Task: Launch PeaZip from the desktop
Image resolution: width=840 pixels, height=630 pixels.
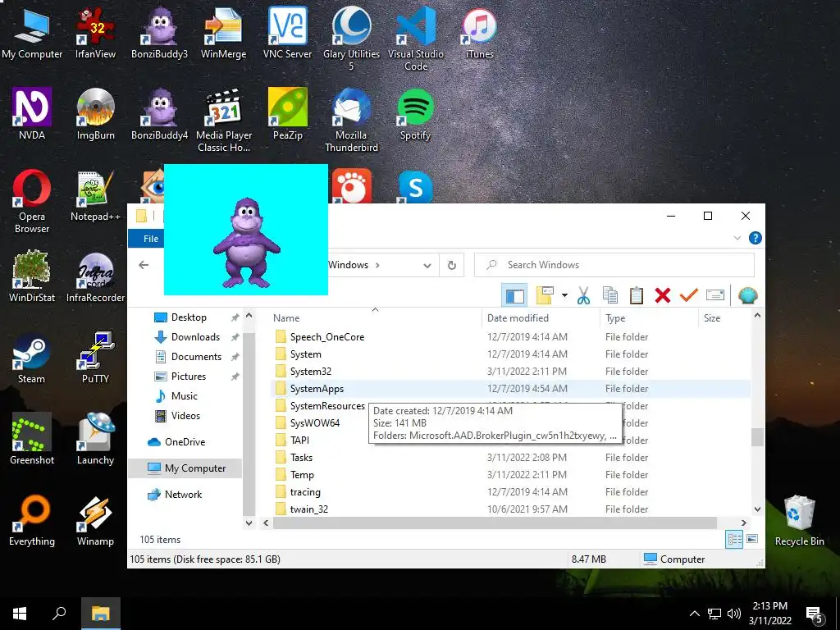Action: tap(288, 114)
